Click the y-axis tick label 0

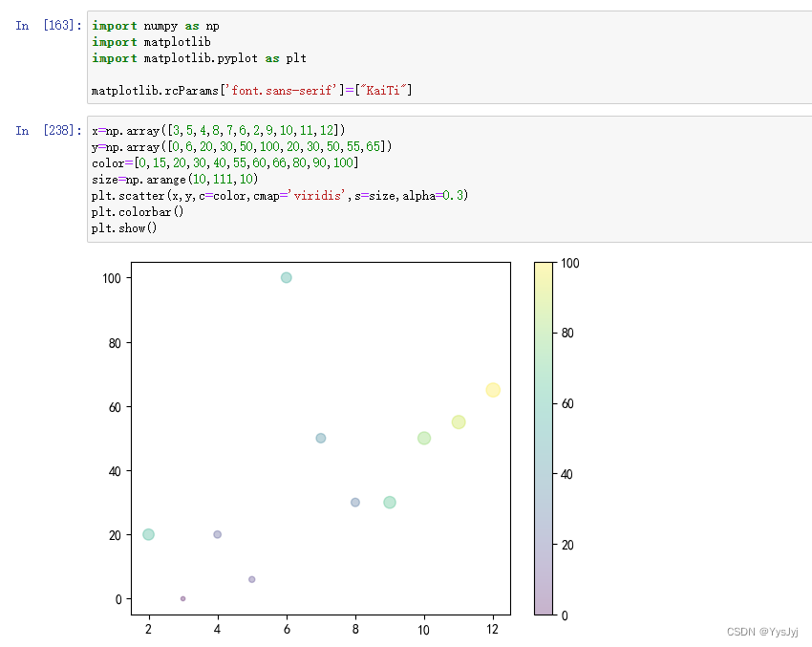coord(118,599)
